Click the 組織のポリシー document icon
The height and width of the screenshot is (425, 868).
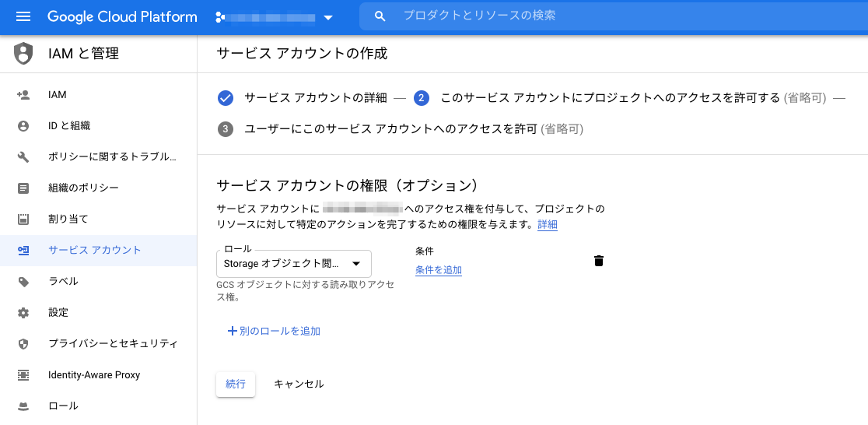pyautogui.click(x=23, y=188)
